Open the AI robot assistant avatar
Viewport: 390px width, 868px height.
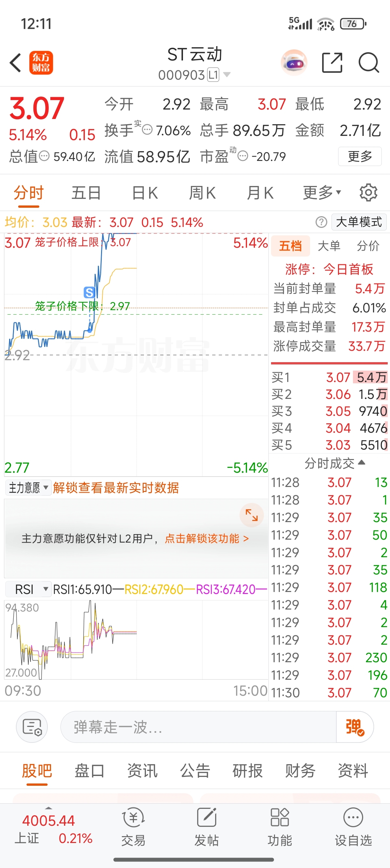point(294,63)
